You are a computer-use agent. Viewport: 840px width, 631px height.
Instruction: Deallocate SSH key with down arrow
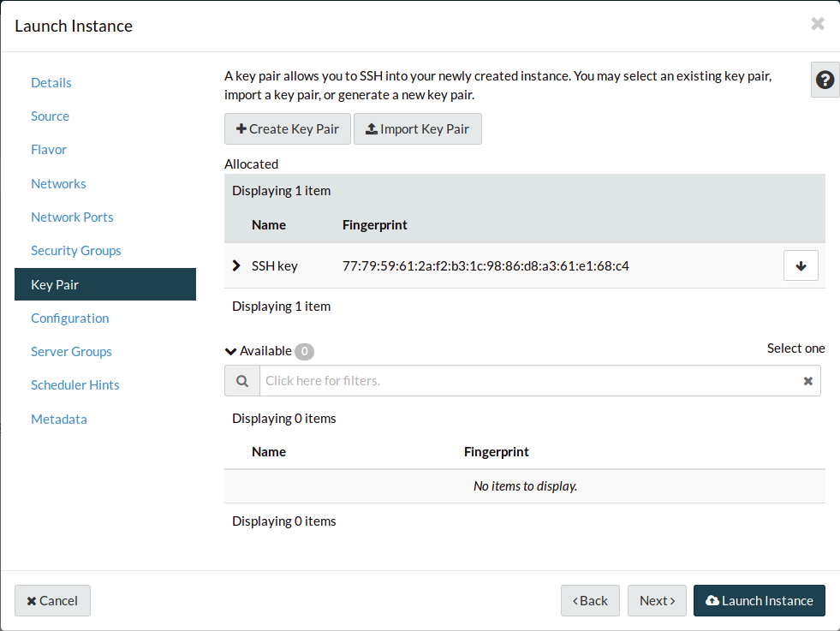pos(801,265)
